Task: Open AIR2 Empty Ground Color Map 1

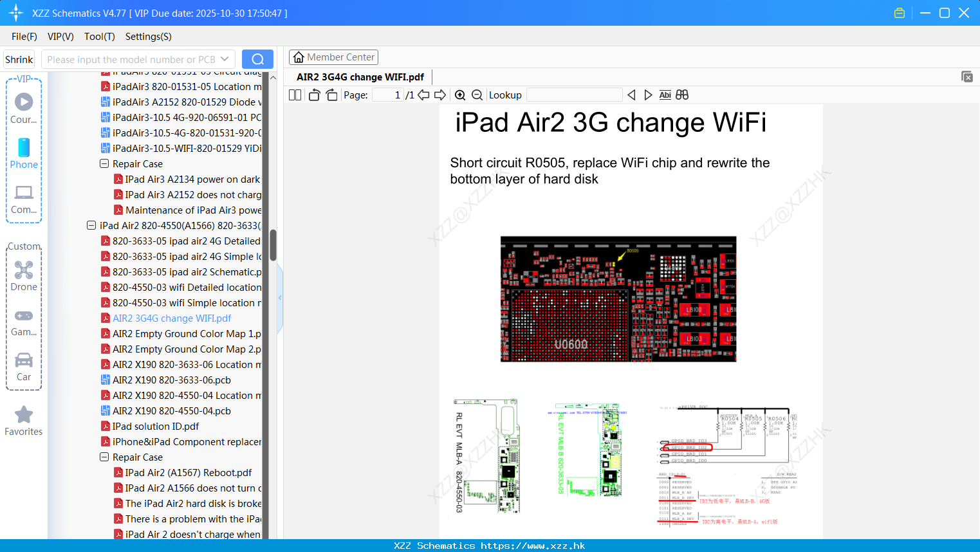Action: 181,334
